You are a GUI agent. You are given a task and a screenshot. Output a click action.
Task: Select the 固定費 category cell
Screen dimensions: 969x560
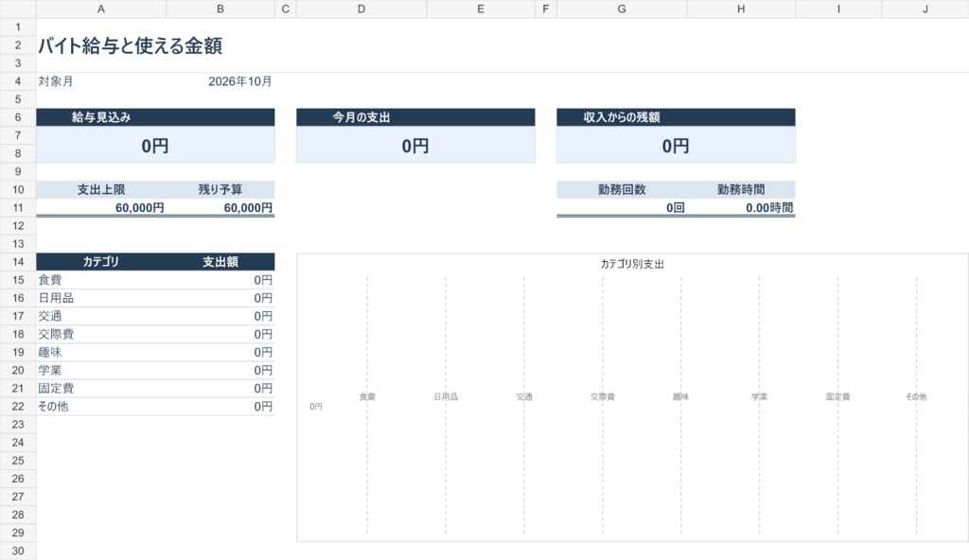point(101,388)
